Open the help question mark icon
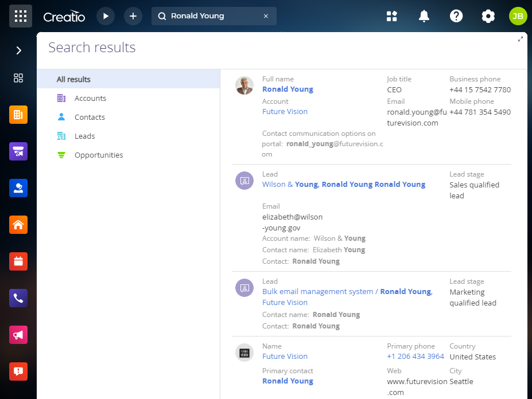Viewport: 532px width, 399px height. coord(456,16)
